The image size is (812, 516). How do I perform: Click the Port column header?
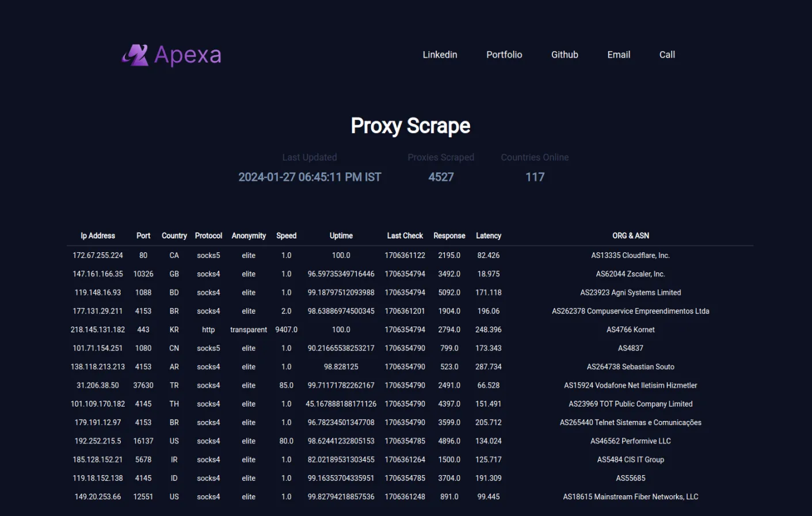(143, 236)
